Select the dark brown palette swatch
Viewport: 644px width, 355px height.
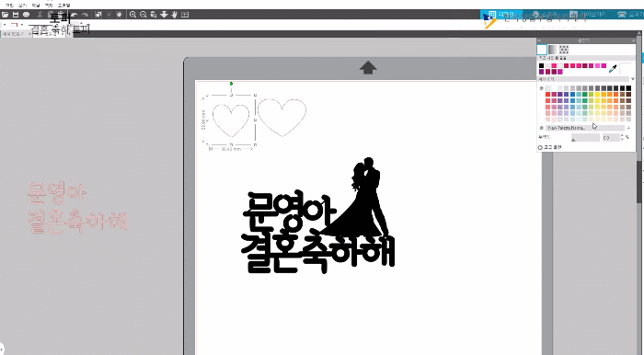[x=628, y=95]
